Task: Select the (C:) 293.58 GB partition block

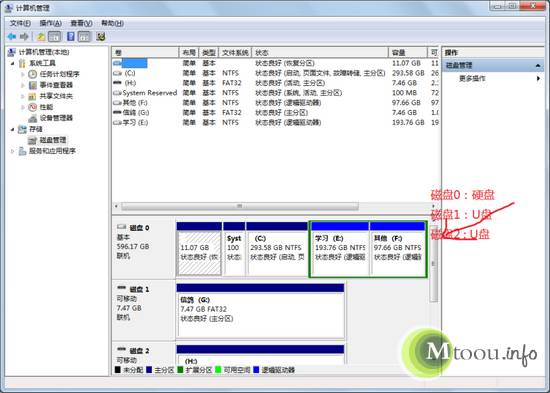Action: (x=277, y=249)
